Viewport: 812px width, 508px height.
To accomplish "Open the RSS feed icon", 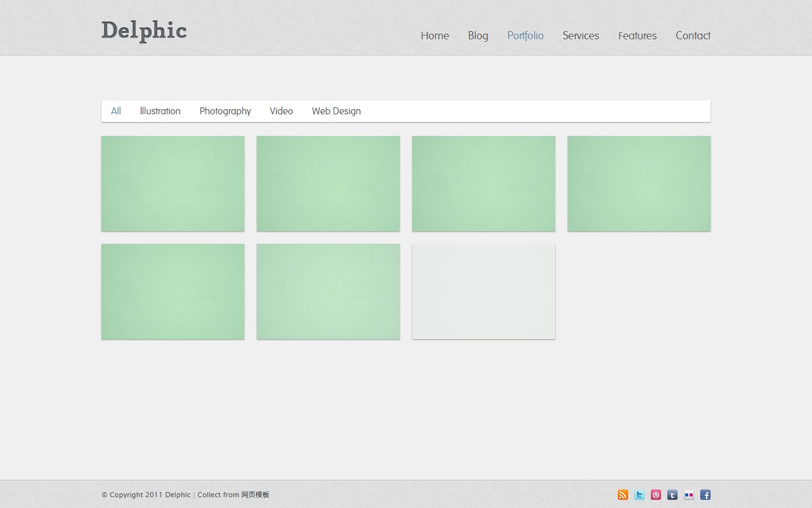I will [623, 495].
